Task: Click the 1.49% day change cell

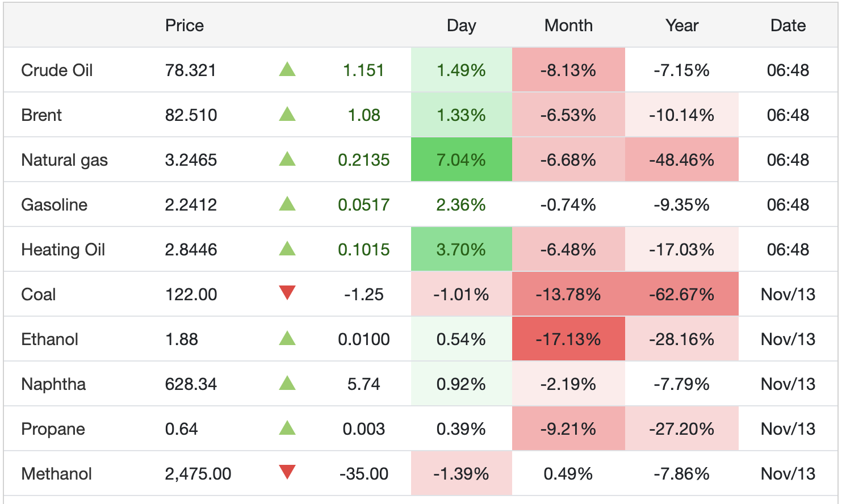Action: pyautogui.click(x=461, y=70)
